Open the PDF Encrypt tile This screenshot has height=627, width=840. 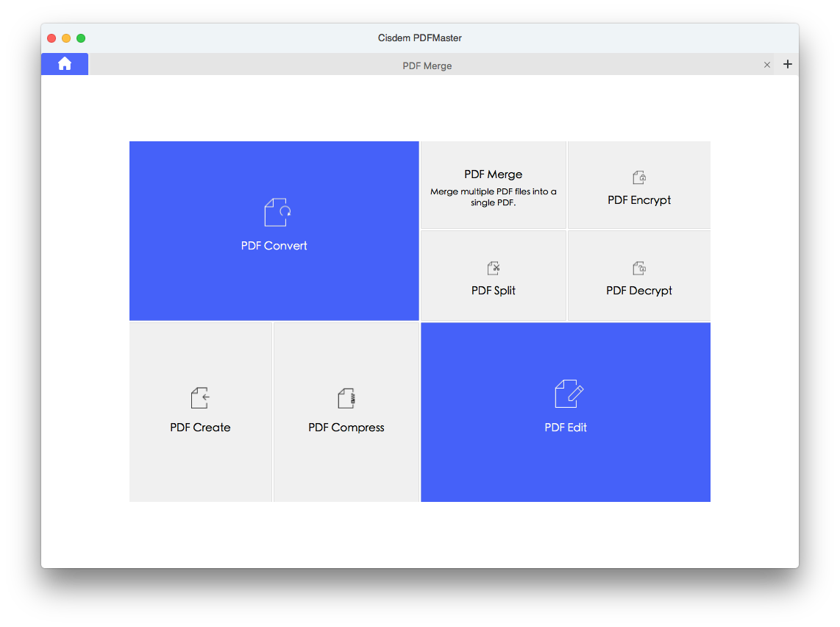coord(639,184)
